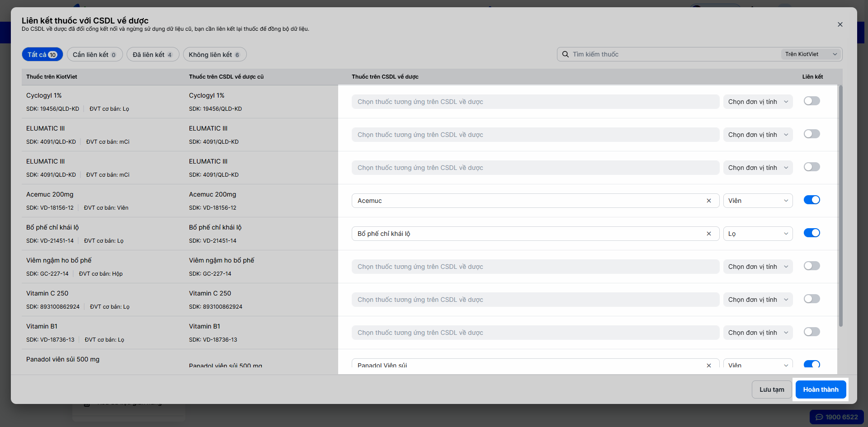868x427 pixels.
Task: Open the Lọ unit dropdown
Action: (758, 234)
